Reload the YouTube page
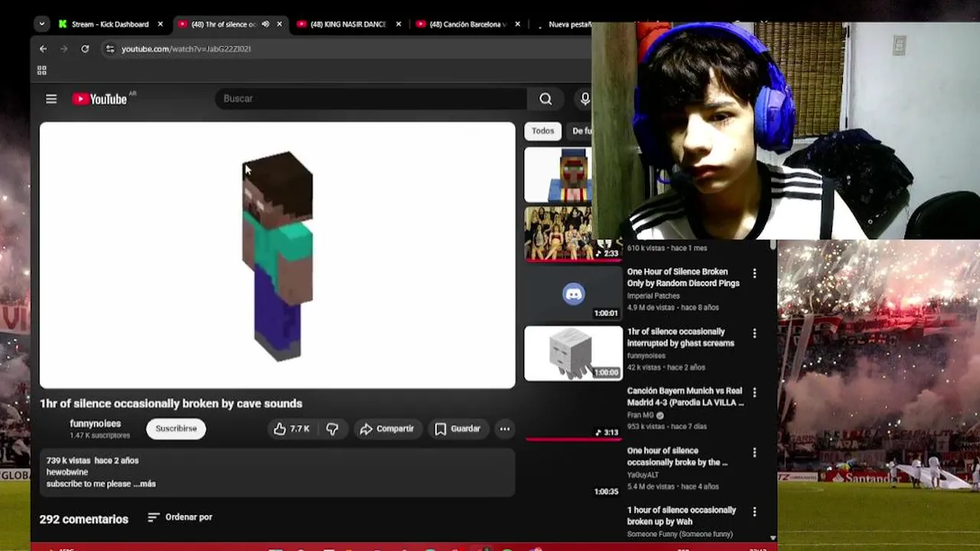 point(85,49)
